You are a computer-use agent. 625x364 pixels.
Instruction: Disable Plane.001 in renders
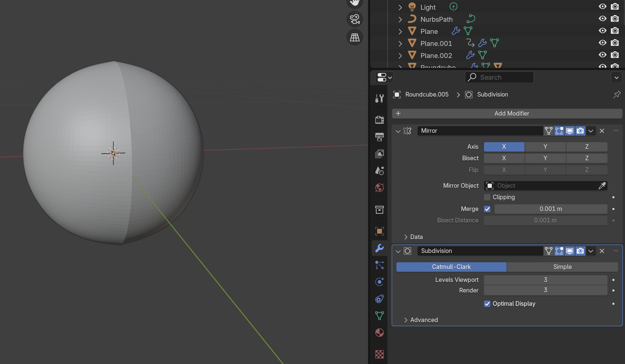pos(615,43)
